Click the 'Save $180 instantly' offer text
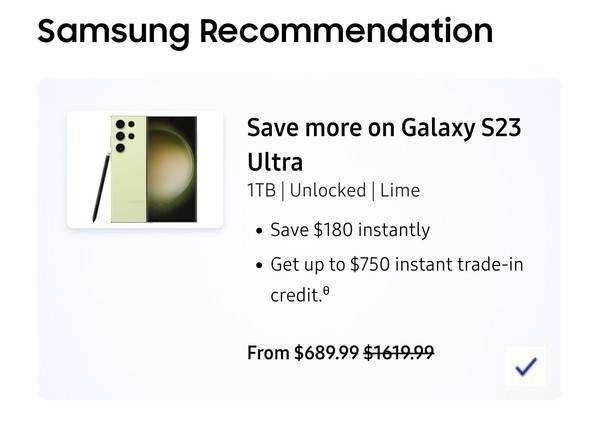Viewport: 600px width, 423px height. [x=350, y=230]
